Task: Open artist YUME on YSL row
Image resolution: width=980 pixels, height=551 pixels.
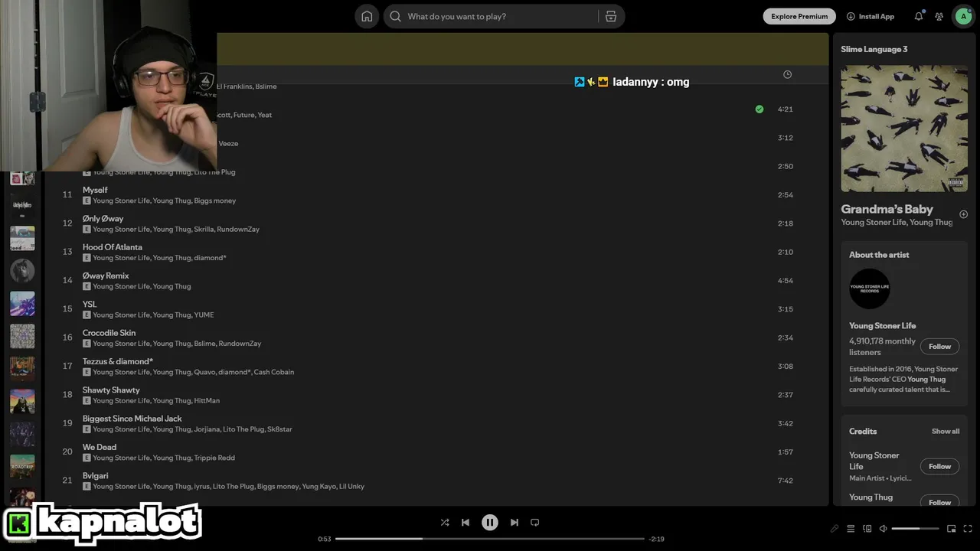Action: (204, 315)
